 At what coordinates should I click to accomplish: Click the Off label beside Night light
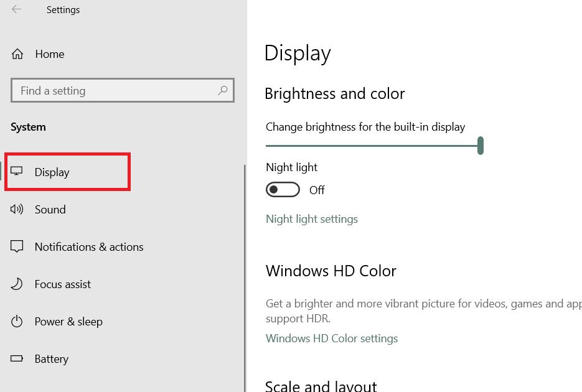pos(317,190)
